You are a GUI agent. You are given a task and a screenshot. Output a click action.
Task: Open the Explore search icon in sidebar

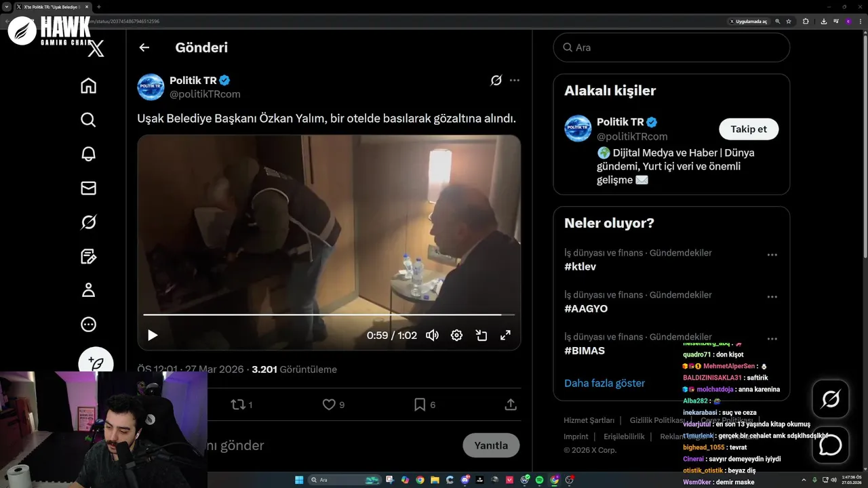point(88,120)
